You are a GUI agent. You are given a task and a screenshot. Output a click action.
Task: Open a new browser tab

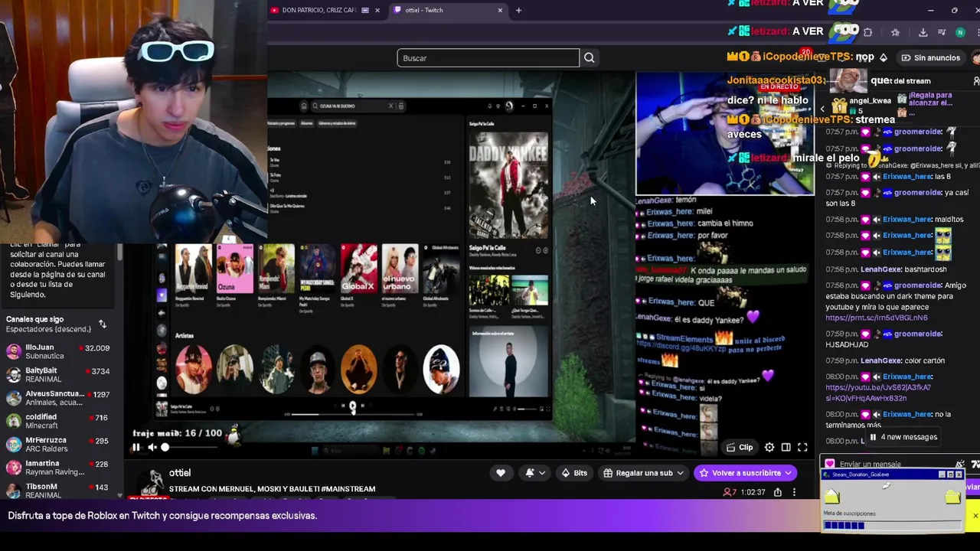518,10
